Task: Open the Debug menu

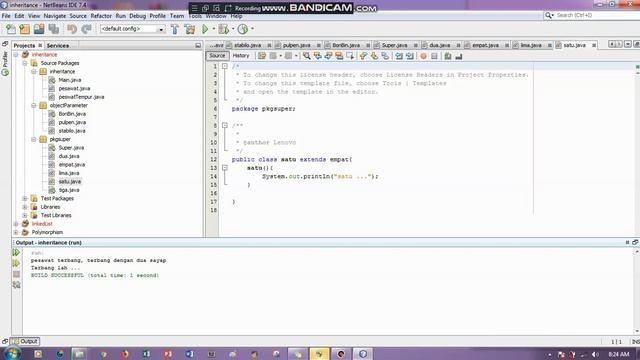Action: (138, 16)
